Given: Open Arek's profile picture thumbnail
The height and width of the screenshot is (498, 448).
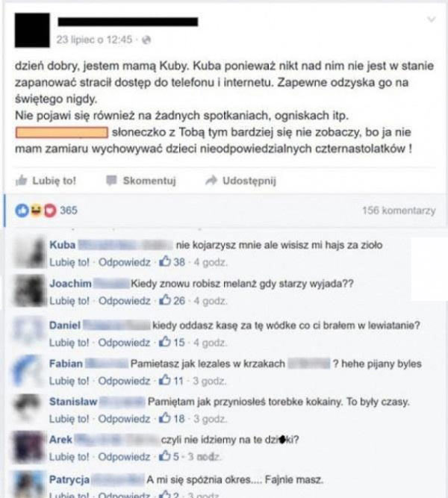Looking at the screenshot, I should 29,447.
